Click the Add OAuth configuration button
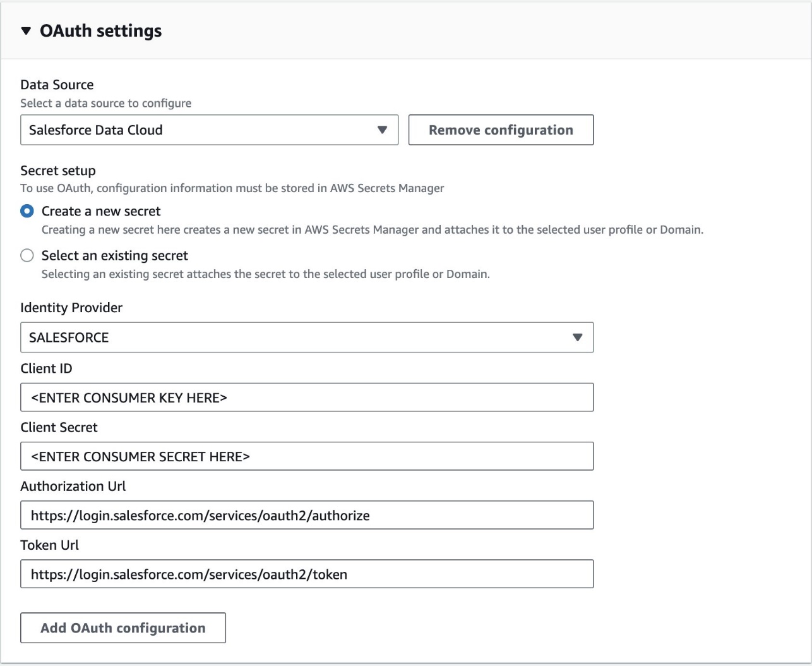812x666 pixels. coord(123,627)
